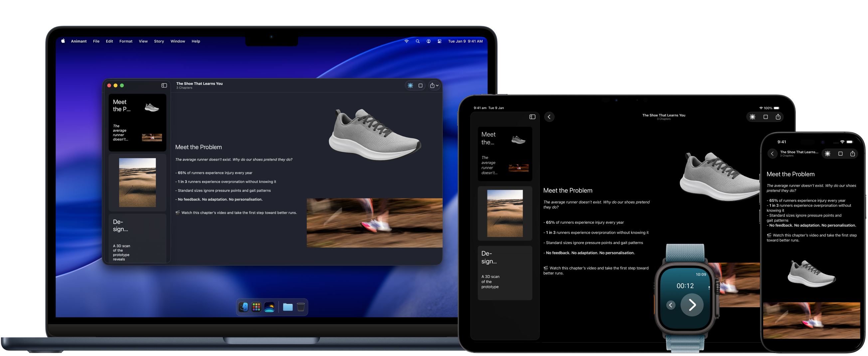Open the De-sign chapter card in the sidebar
Screen dimensions: 868x356
click(137, 239)
